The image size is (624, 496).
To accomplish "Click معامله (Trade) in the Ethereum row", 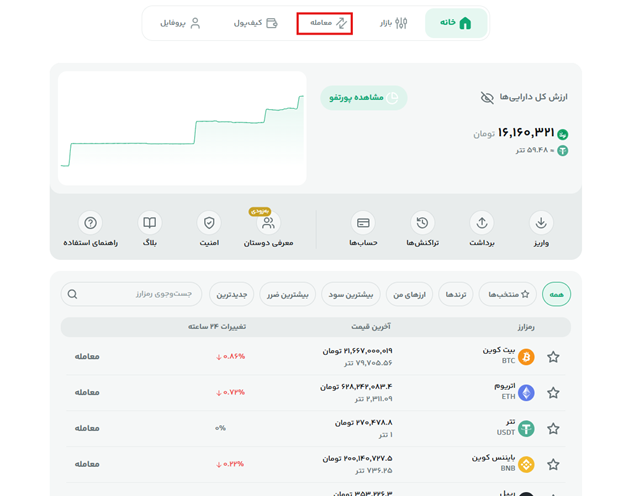I will (87, 392).
